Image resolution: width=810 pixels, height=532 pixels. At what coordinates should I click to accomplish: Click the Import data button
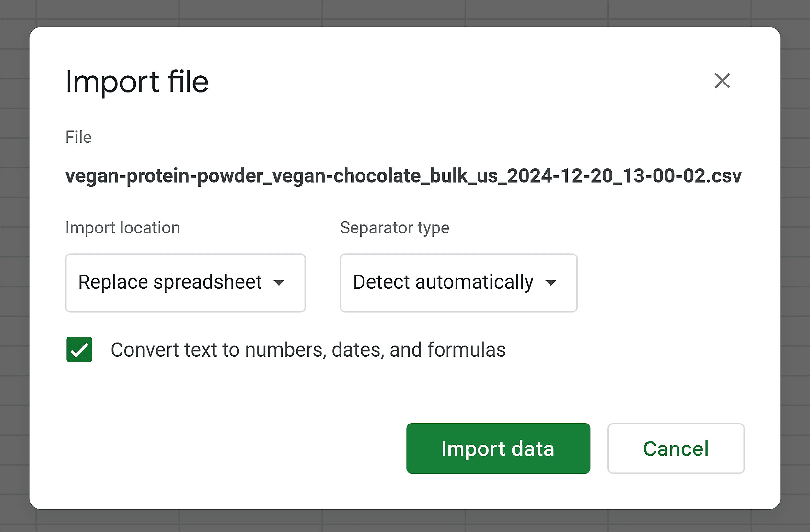point(498,448)
